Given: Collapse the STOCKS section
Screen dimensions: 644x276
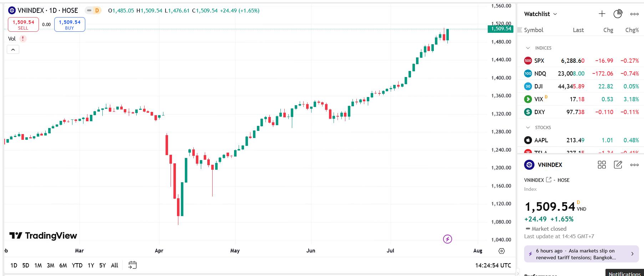Looking at the screenshot, I should coord(528,127).
